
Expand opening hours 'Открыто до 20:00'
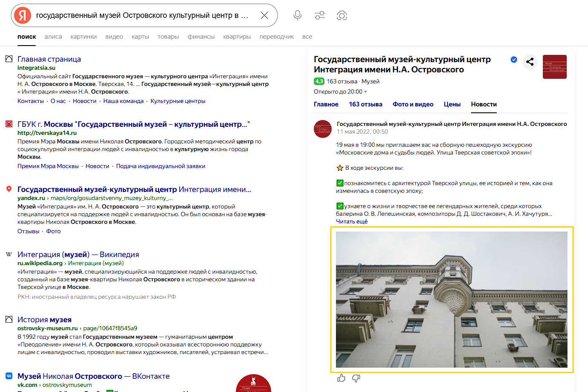(340, 92)
